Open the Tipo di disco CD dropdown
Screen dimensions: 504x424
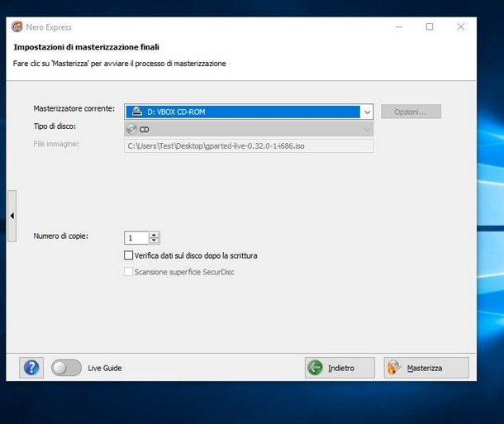click(249, 129)
